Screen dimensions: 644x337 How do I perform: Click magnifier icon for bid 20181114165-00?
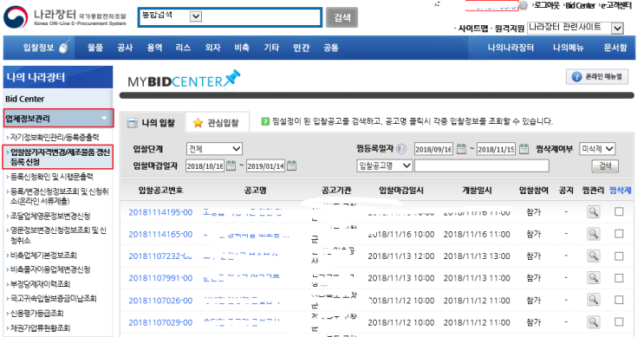(593, 234)
